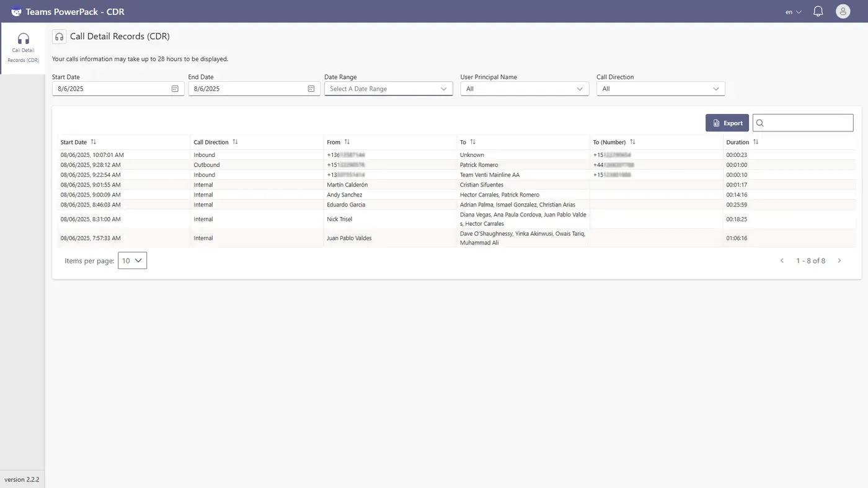Click 'Andy Sanchez' in From column
Viewport: 868px width, 488px height.
[345, 195]
